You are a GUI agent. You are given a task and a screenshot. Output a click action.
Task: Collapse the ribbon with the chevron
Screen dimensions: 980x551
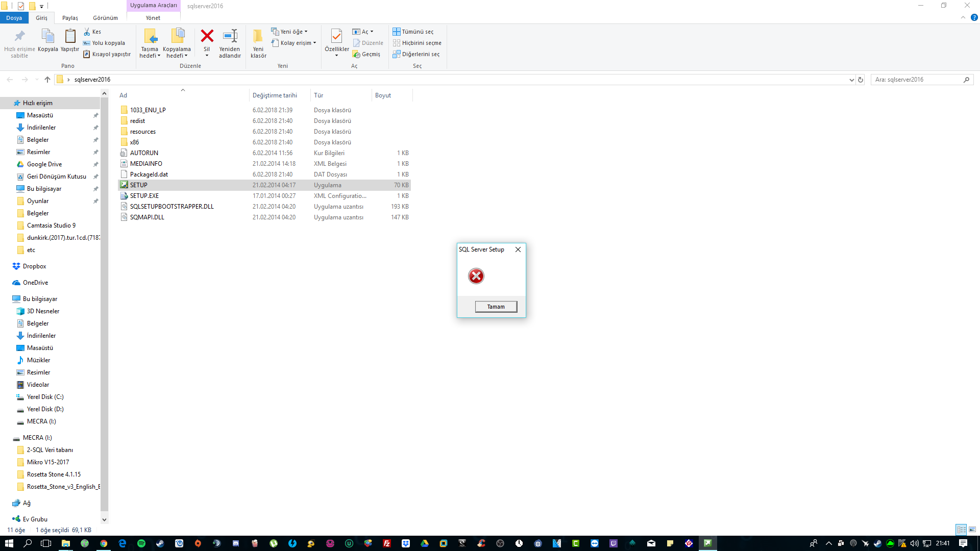[963, 17]
